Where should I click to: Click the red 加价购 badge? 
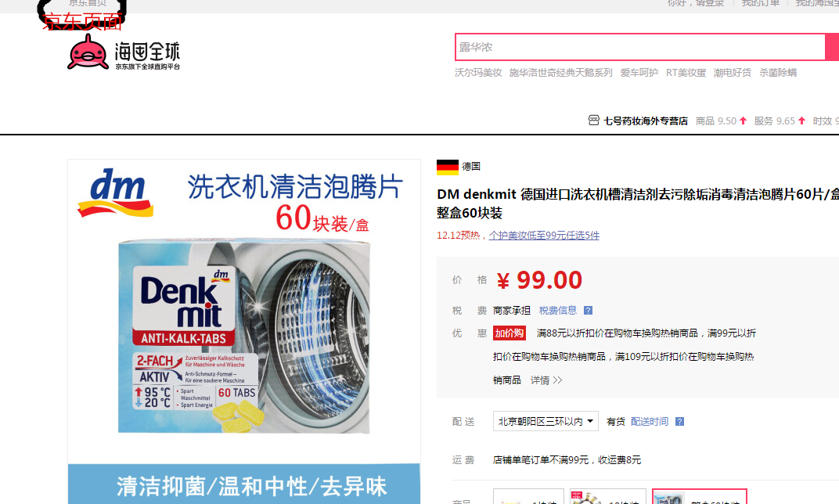510,333
